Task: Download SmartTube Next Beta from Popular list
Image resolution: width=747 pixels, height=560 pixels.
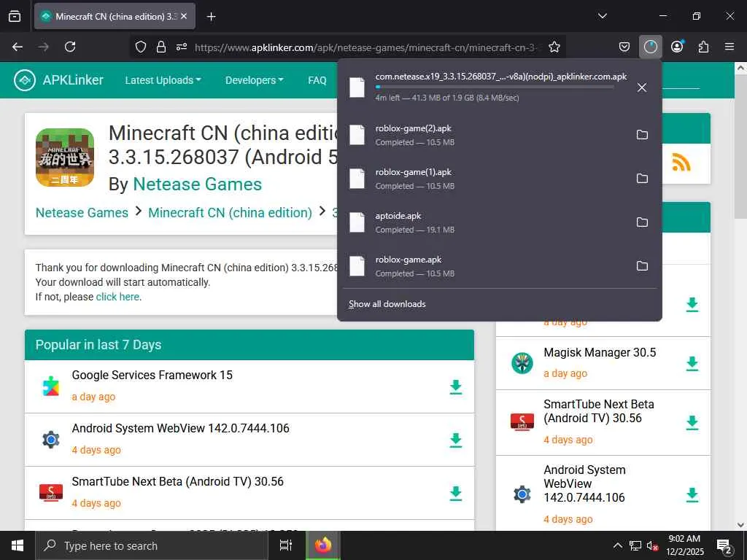Action: point(456,494)
